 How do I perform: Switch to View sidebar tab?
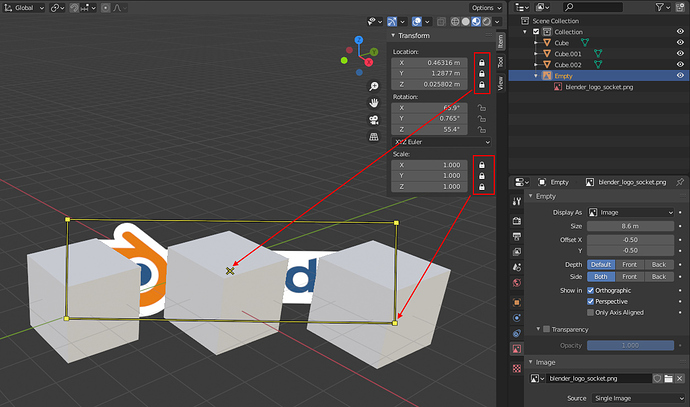(x=500, y=83)
